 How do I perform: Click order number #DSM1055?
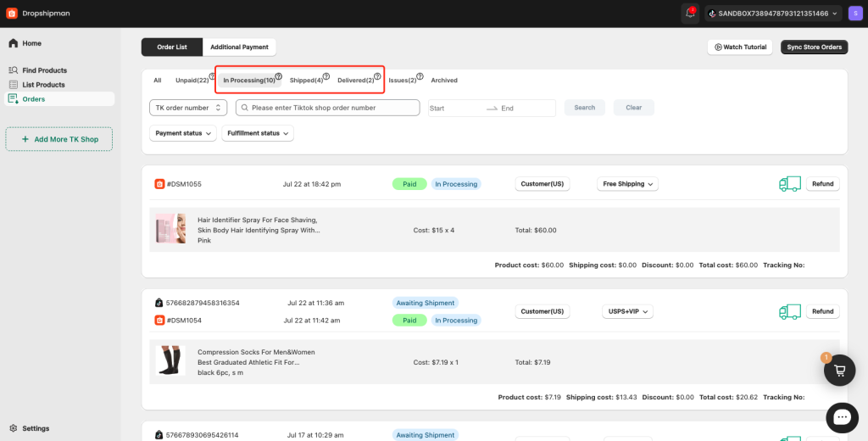tap(184, 184)
